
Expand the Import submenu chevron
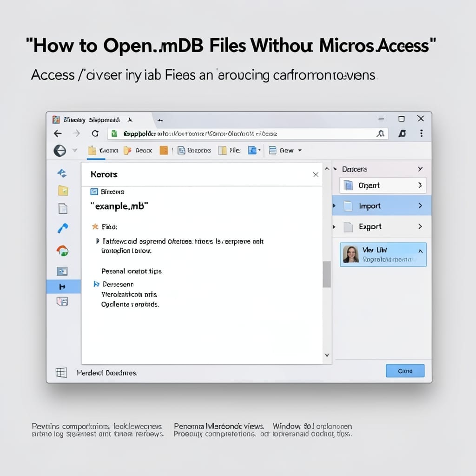[x=420, y=206]
